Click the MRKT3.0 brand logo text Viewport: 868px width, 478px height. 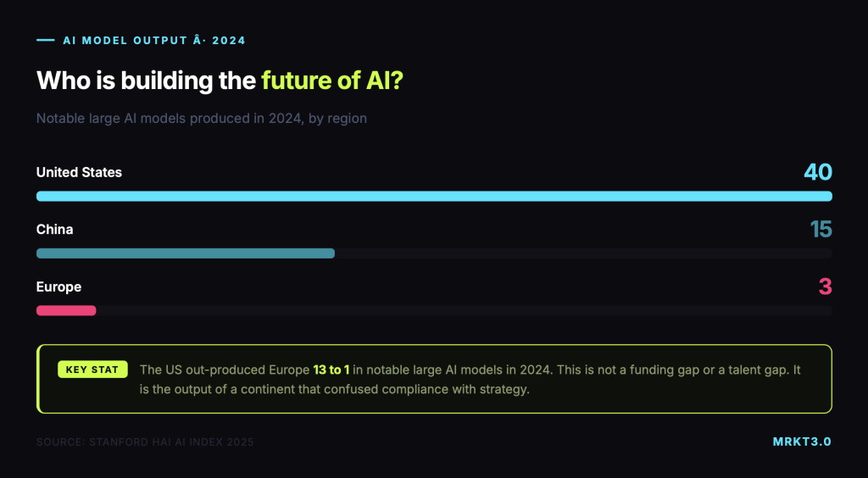pos(802,442)
